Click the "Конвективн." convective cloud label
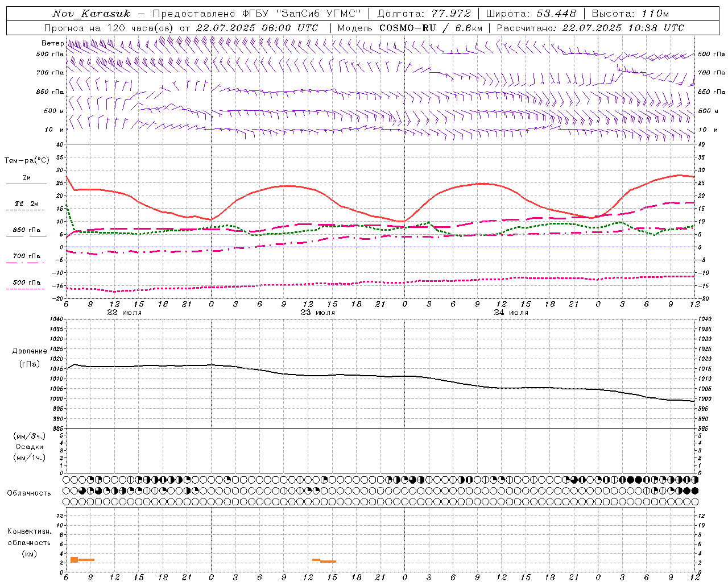Viewport: 728px width, 582px height. [29, 531]
